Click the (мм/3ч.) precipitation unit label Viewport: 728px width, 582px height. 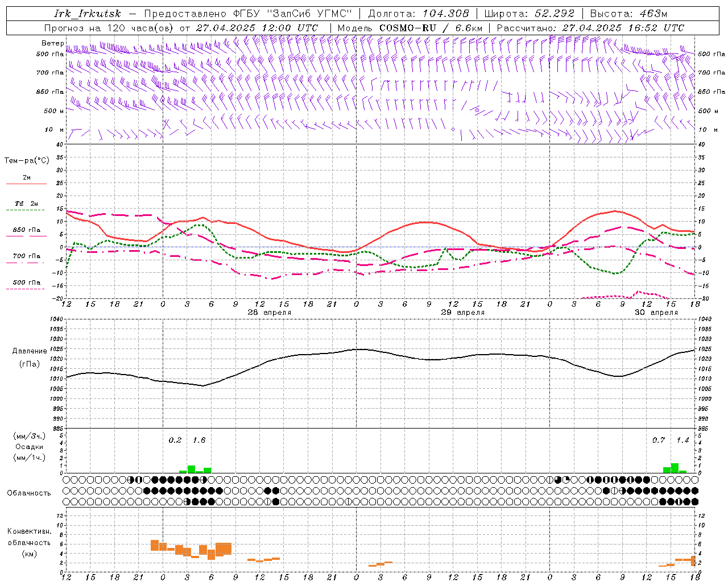point(30,436)
